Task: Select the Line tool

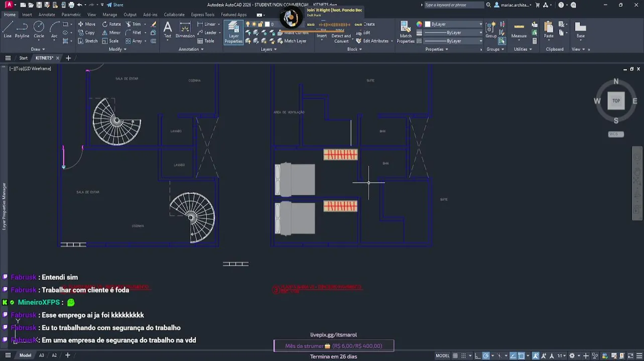Action: 8,30
